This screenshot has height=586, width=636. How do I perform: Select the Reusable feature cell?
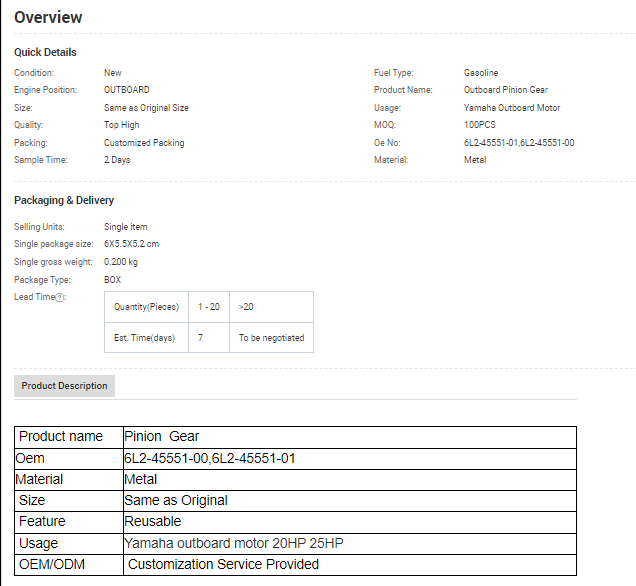coord(153,521)
